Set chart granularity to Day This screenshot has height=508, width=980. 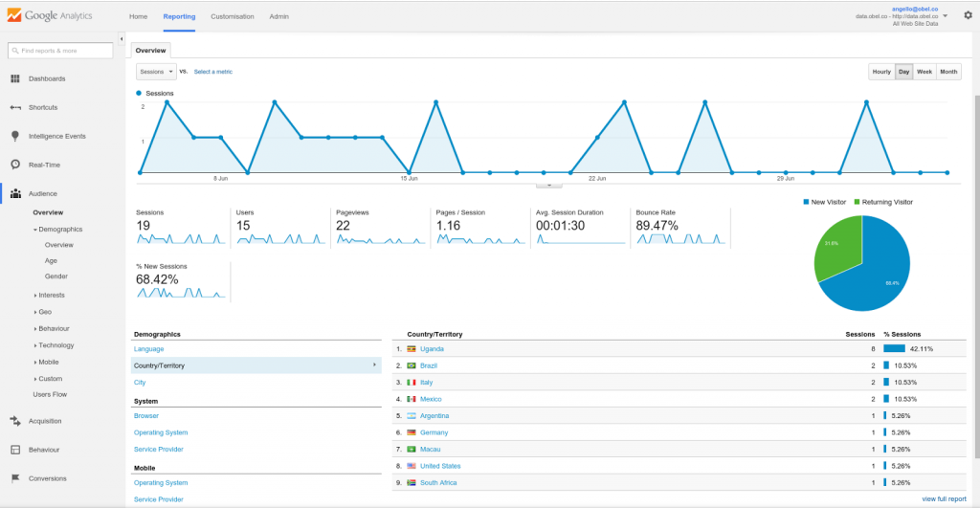point(903,72)
